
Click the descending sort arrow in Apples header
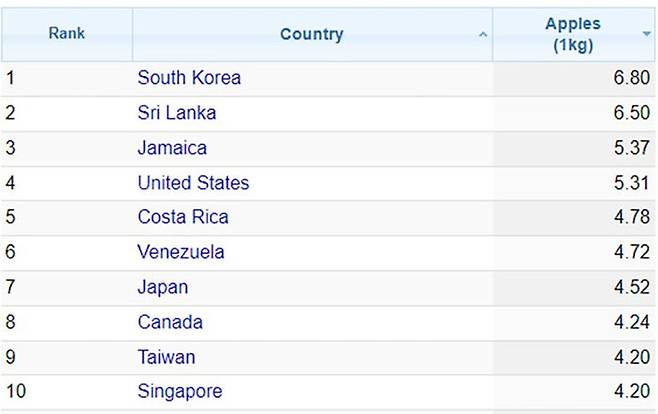pos(647,34)
